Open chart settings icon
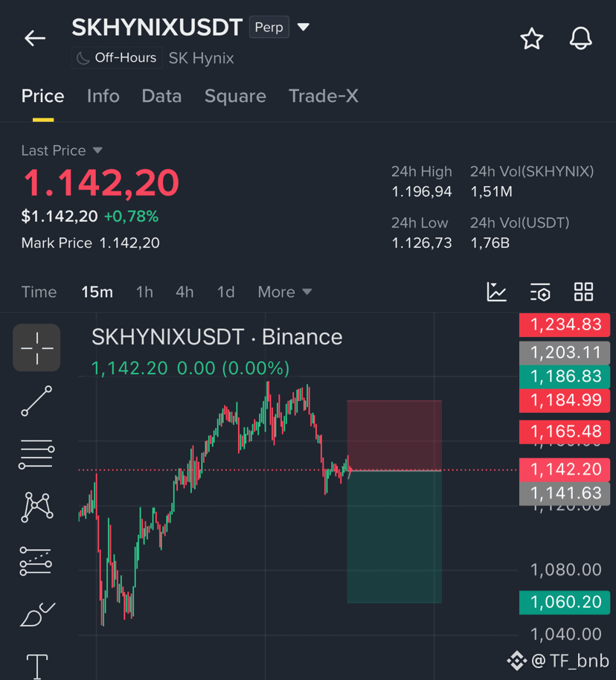This screenshot has height=680, width=616. pyautogui.click(x=540, y=292)
